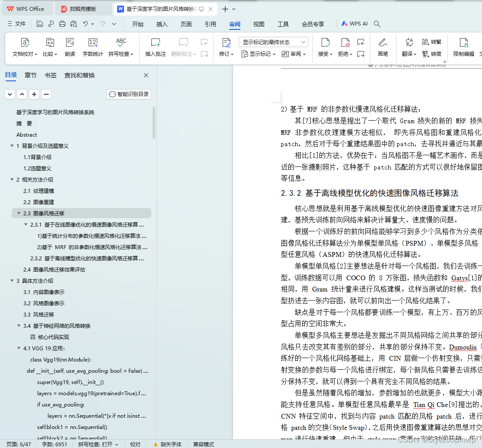The height and width of the screenshot is (448, 482).
Task: Click the redo arrow icon
Action: pyautogui.click(x=103, y=24)
